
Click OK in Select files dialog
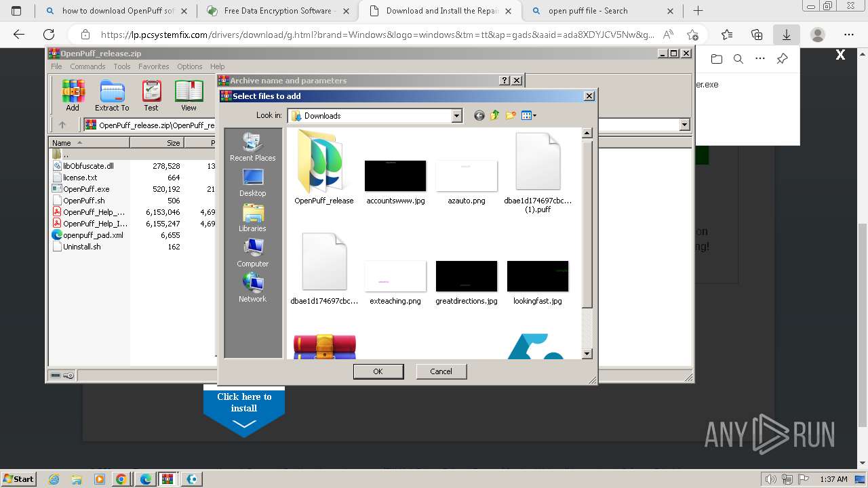[x=378, y=371]
